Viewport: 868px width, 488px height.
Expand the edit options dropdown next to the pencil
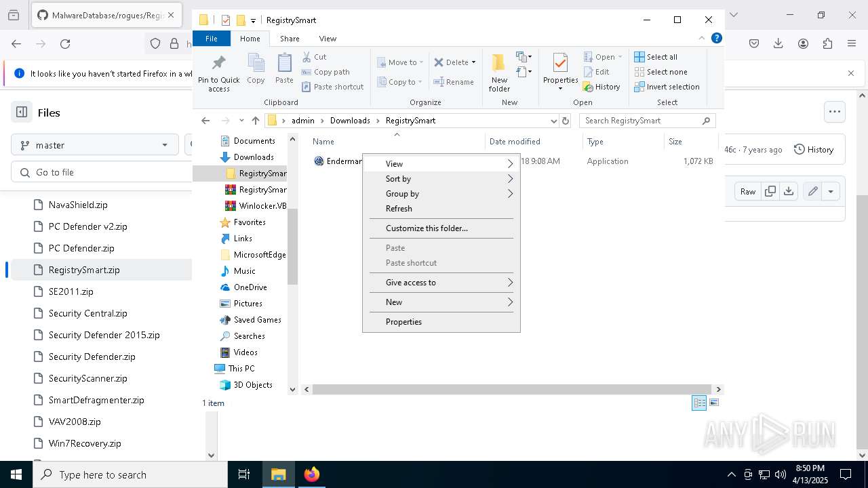click(x=831, y=191)
